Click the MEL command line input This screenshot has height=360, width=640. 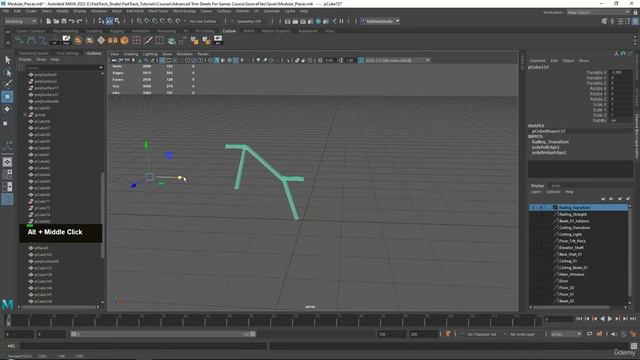click(x=143, y=346)
